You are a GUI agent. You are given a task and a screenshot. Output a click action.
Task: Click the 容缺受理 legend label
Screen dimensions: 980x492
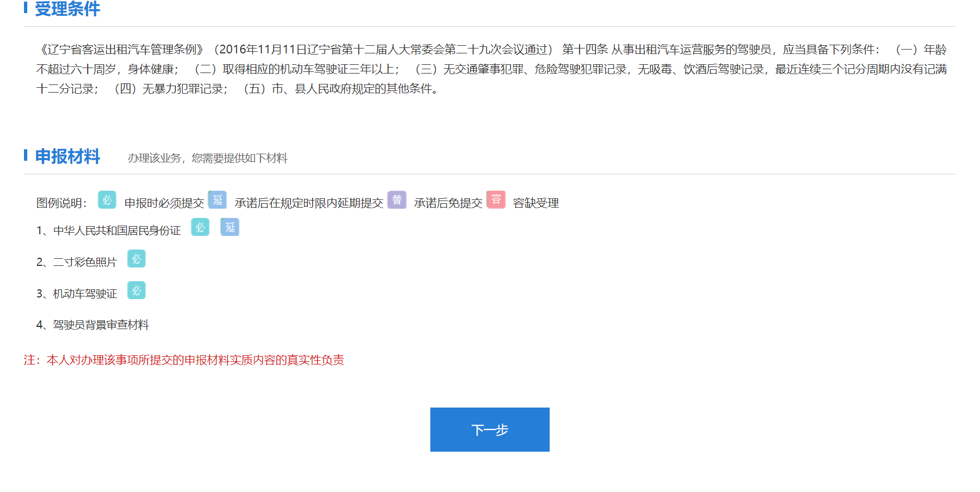click(535, 203)
